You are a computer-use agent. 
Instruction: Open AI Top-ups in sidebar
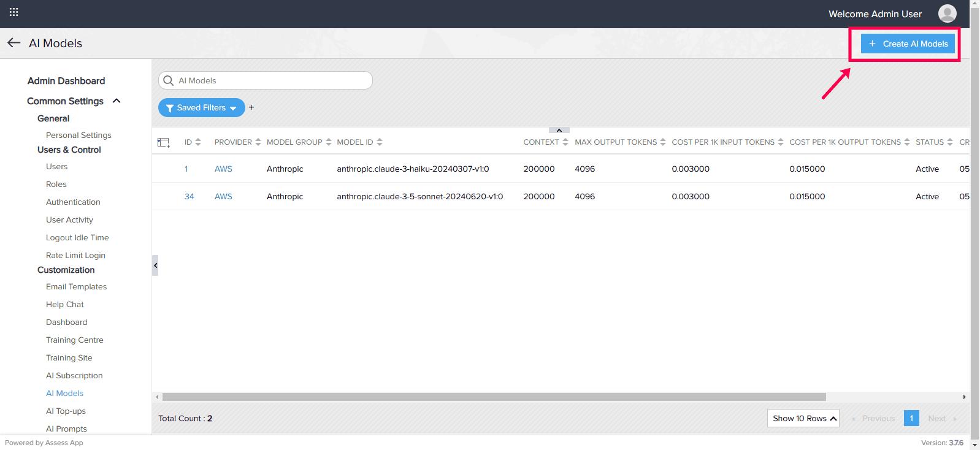pyautogui.click(x=66, y=411)
